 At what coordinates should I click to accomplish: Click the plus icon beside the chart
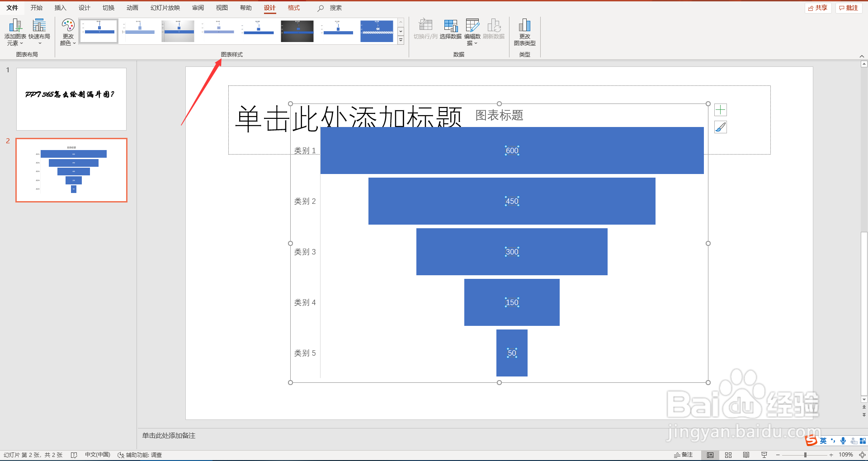[x=721, y=109]
